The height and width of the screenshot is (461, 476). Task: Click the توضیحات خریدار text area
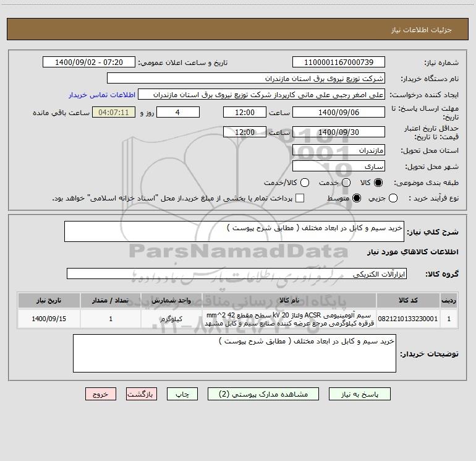pos(234,353)
